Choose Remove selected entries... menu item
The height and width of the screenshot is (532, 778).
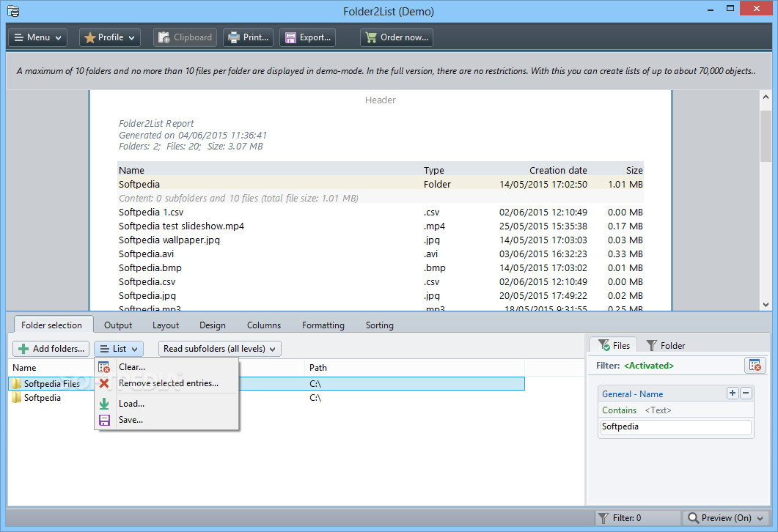click(166, 383)
